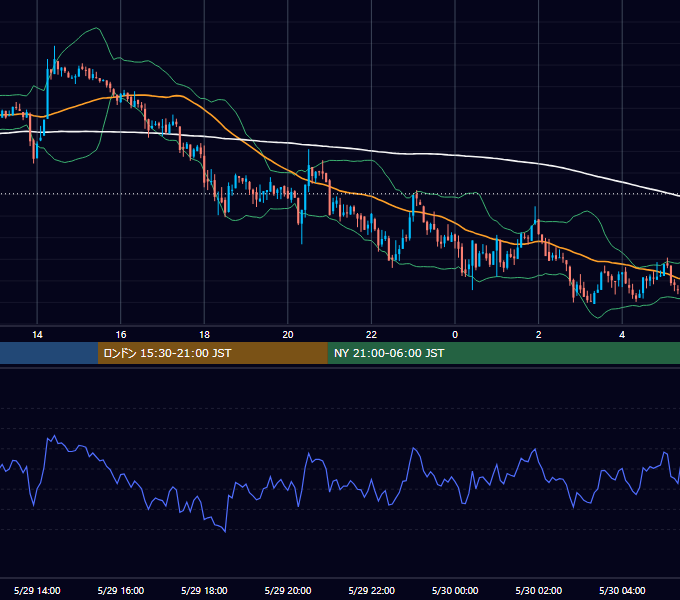Click the hour label 18 on price chart axis
Screen dimensions: 680x600
tap(204, 335)
